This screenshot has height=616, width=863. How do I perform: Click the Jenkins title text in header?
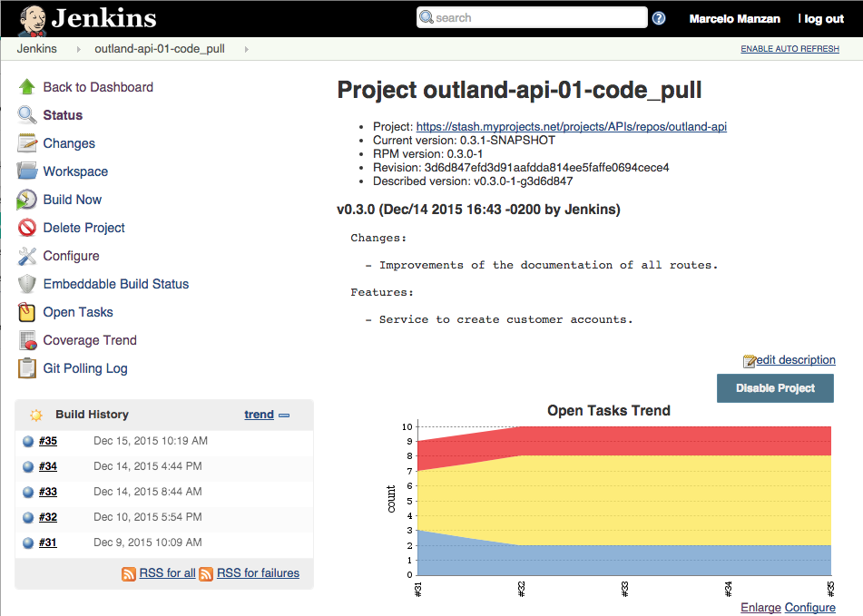click(x=104, y=18)
